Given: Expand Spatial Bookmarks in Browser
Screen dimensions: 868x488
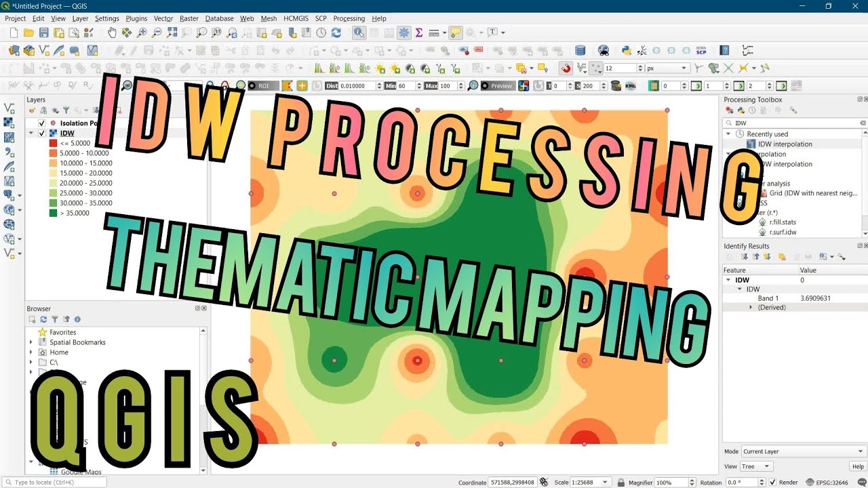Looking at the screenshot, I should [x=31, y=342].
